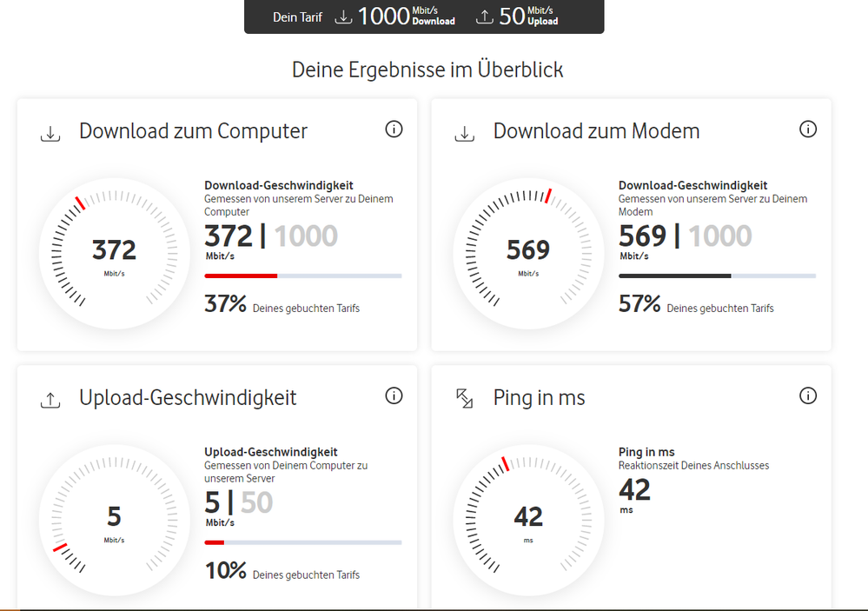Screen dimensions: 868x611
Task: Click the Deine Ergebnisse im Überblick heading
Action: (427, 70)
